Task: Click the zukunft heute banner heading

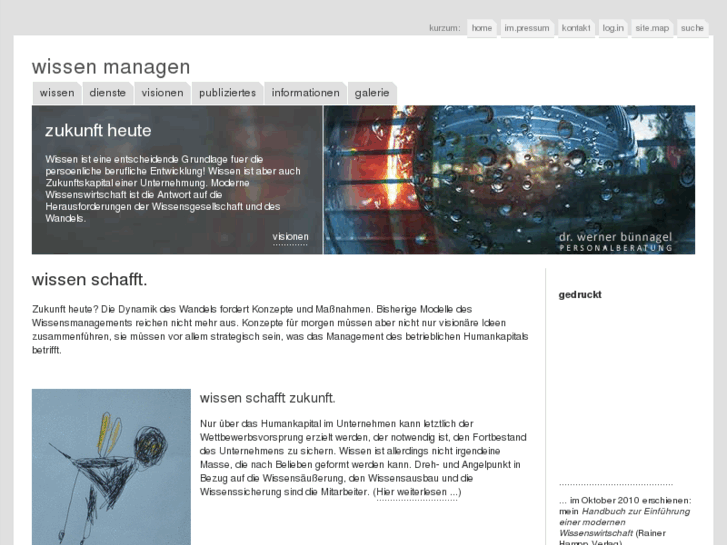Action: pos(98,130)
